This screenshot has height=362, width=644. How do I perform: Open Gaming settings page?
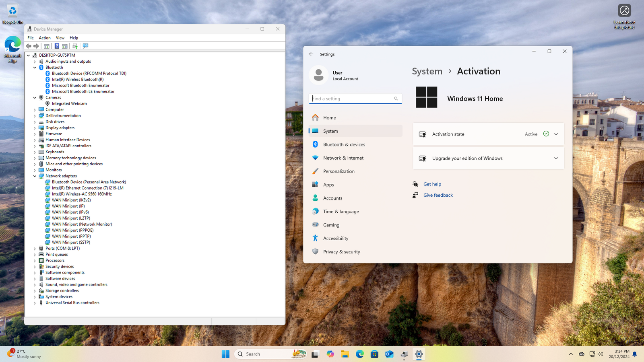pyautogui.click(x=355, y=225)
